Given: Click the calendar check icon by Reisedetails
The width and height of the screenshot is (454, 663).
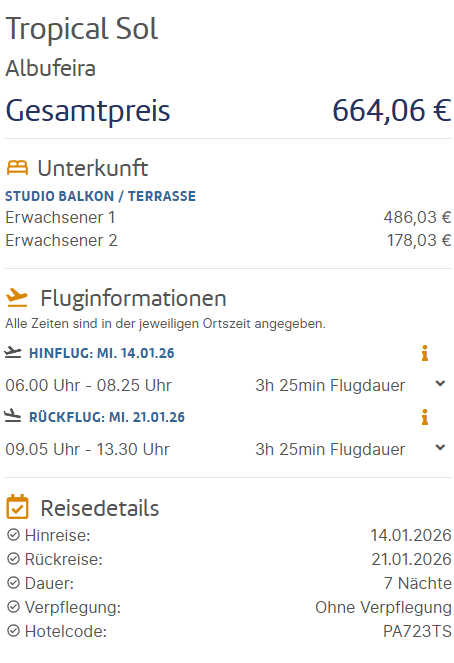Looking at the screenshot, I should [17, 507].
